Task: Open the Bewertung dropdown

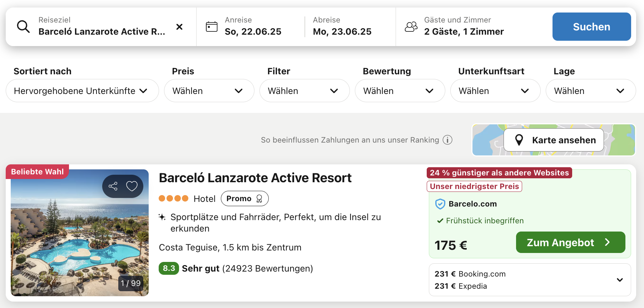Action: [x=400, y=91]
